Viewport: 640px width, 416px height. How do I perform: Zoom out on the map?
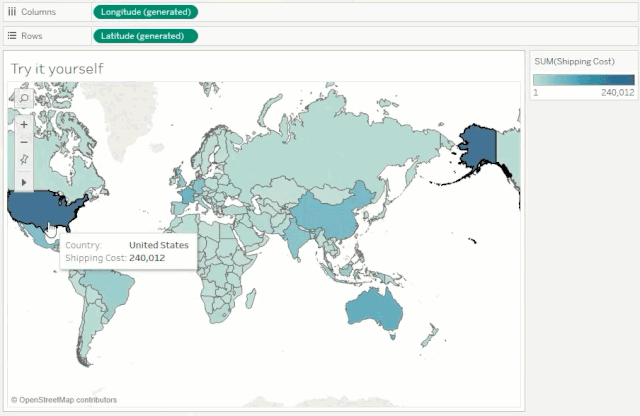pyautogui.click(x=23, y=142)
